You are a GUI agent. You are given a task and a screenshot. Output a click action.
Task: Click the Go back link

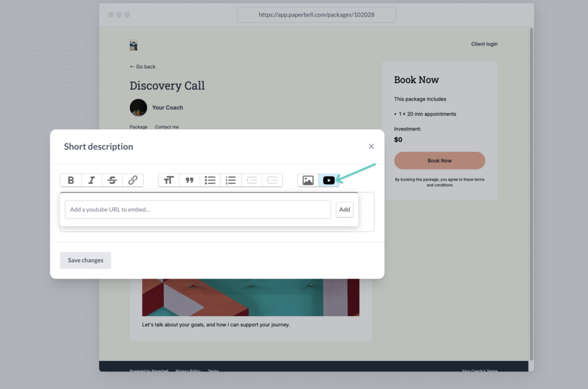coord(143,67)
